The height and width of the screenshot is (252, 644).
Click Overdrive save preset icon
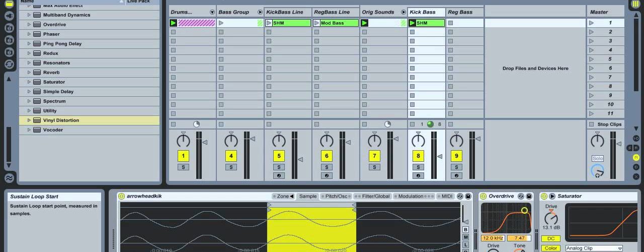click(529, 196)
